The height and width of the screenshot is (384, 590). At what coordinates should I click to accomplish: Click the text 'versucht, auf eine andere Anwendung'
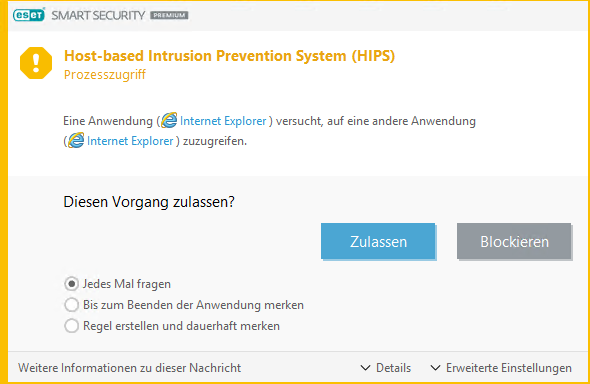(376, 121)
